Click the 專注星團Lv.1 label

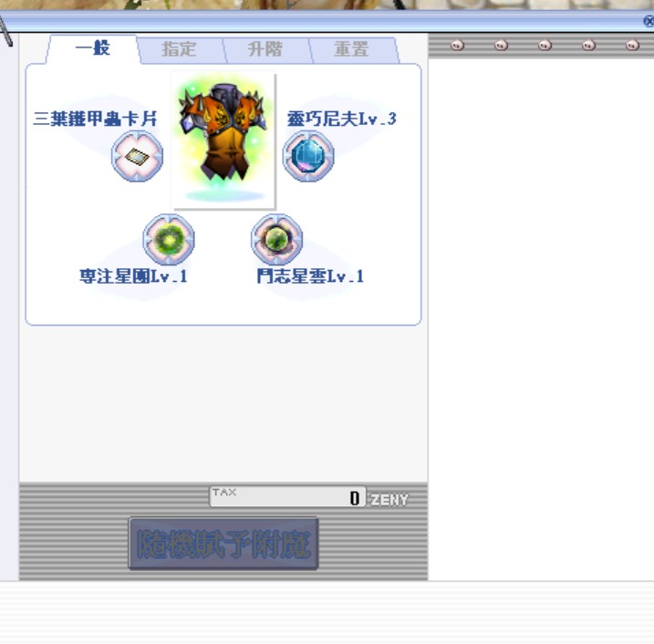[x=133, y=276]
